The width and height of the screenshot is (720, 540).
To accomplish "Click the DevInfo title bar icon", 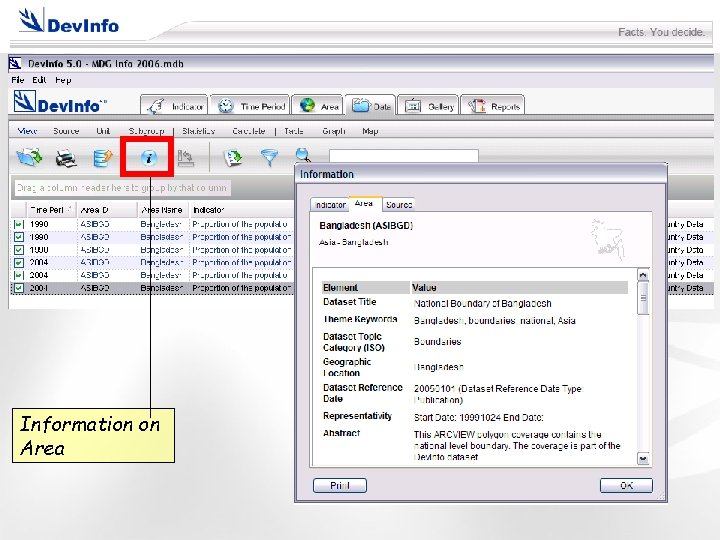I will pos(15,63).
